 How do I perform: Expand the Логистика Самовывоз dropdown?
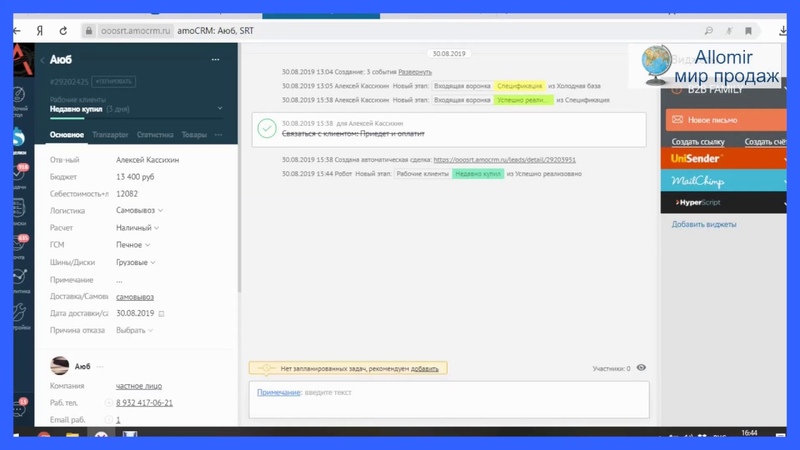coord(140,211)
